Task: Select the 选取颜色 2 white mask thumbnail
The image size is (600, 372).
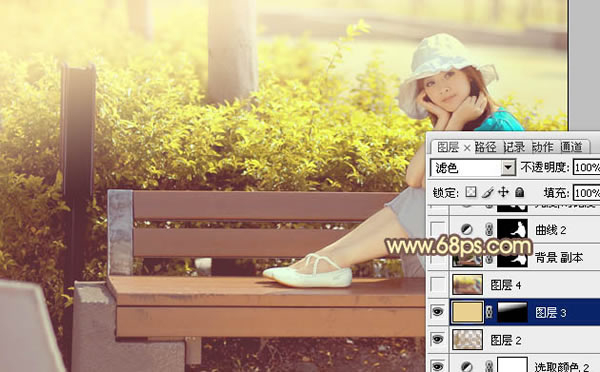Action: (x=512, y=365)
